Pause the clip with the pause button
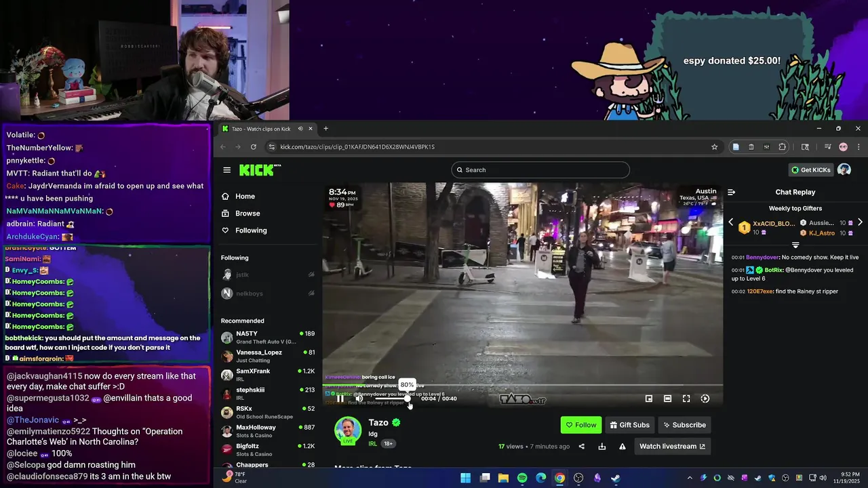The image size is (868, 488). pos(340,399)
